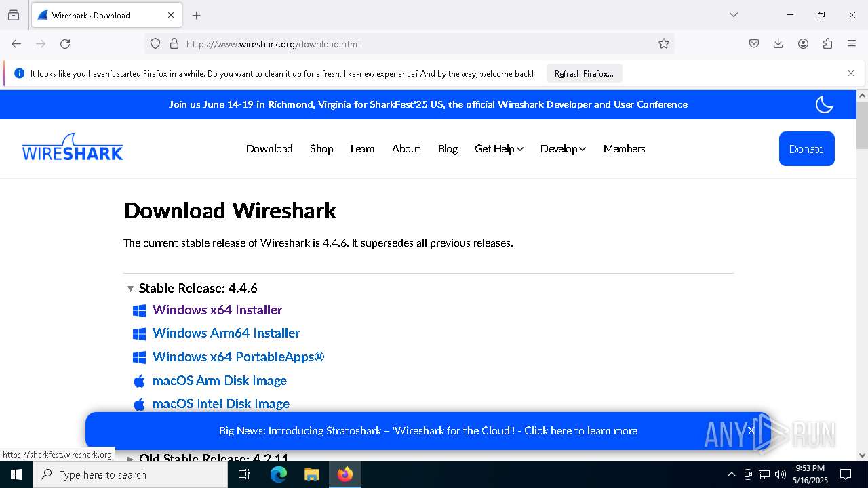The height and width of the screenshot is (488, 868).
Task: Click Apple logo beside macOS Arm image
Action: coord(139,380)
